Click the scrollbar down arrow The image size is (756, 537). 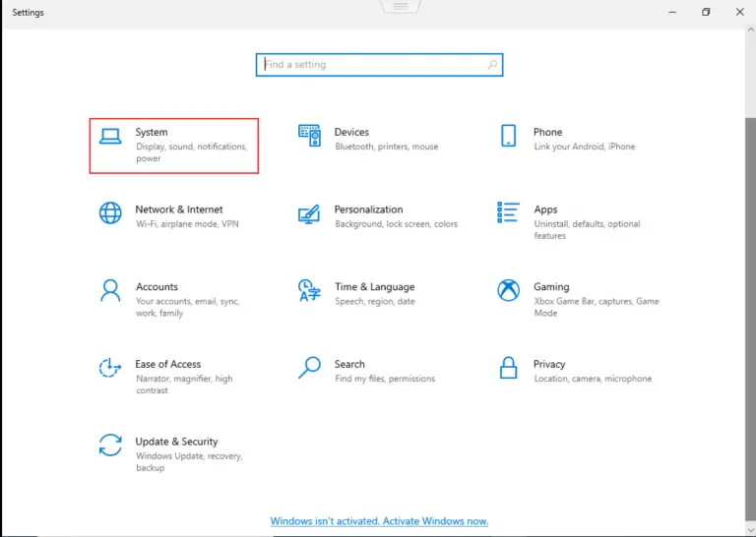(751, 531)
